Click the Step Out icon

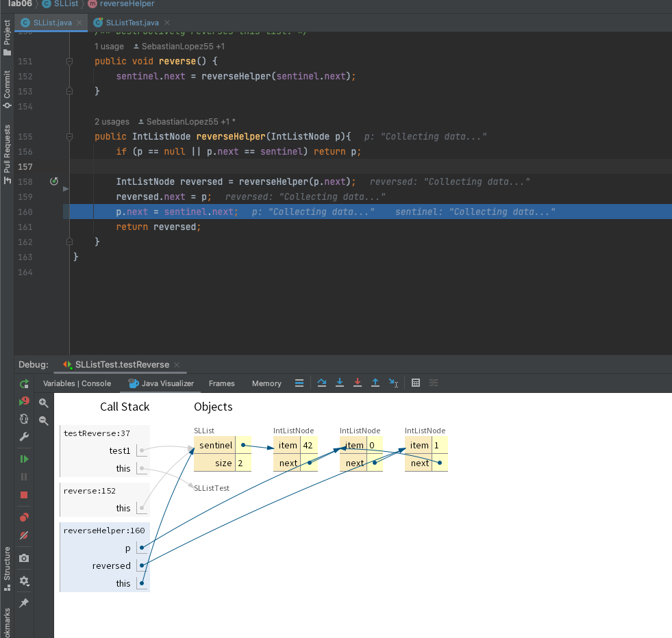375,383
